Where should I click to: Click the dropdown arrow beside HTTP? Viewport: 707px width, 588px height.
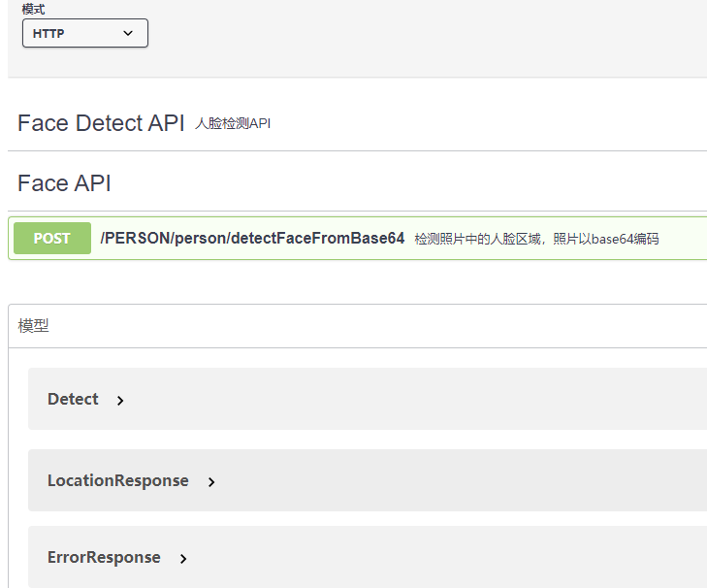pos(128,33)
